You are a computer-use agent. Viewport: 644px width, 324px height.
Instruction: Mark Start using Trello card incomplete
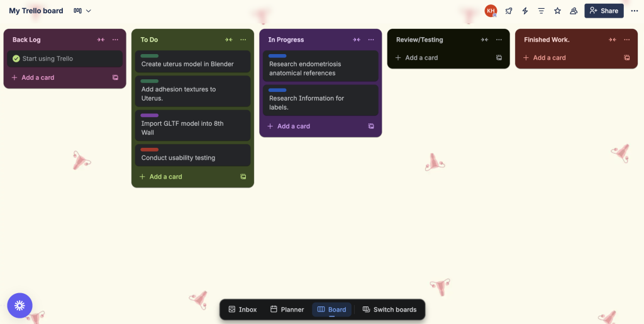click(x=16, y=59)
